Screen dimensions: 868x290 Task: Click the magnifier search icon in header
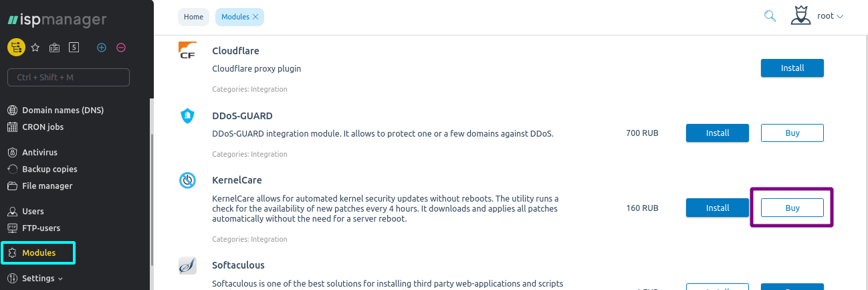770,16
